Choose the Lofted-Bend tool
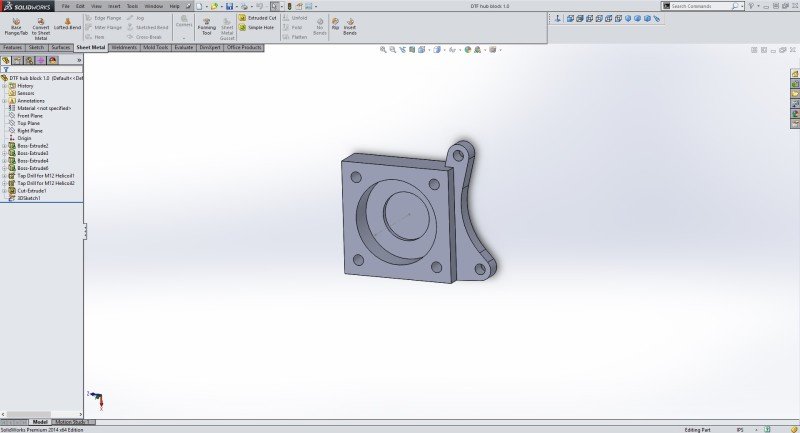 (x=67, y=24)
